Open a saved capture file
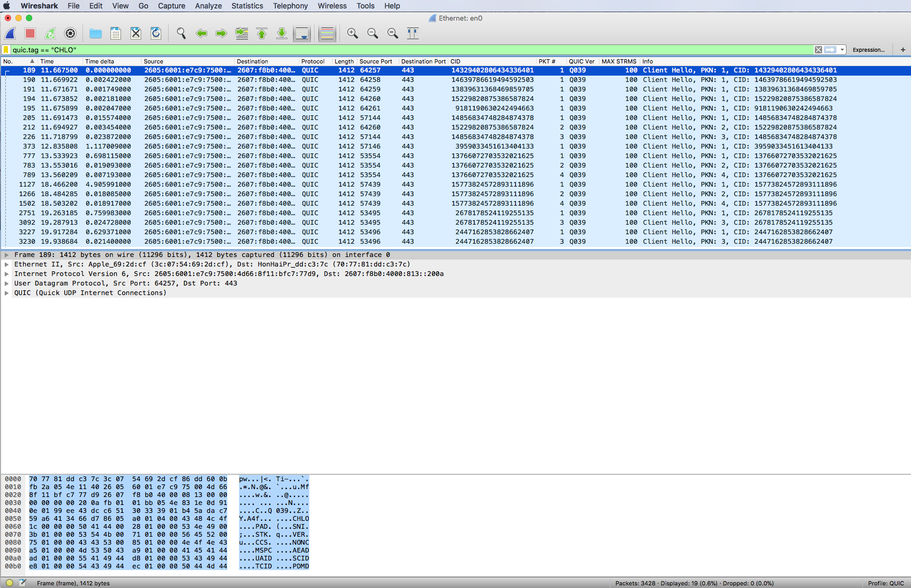This screenshot has width=911, height=588. (x=95, y=33)
